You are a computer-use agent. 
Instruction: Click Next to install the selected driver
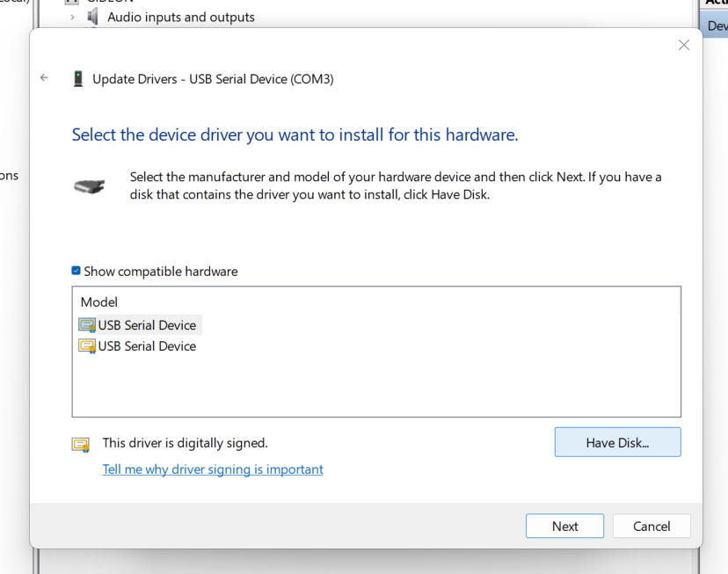coord(564,526)
